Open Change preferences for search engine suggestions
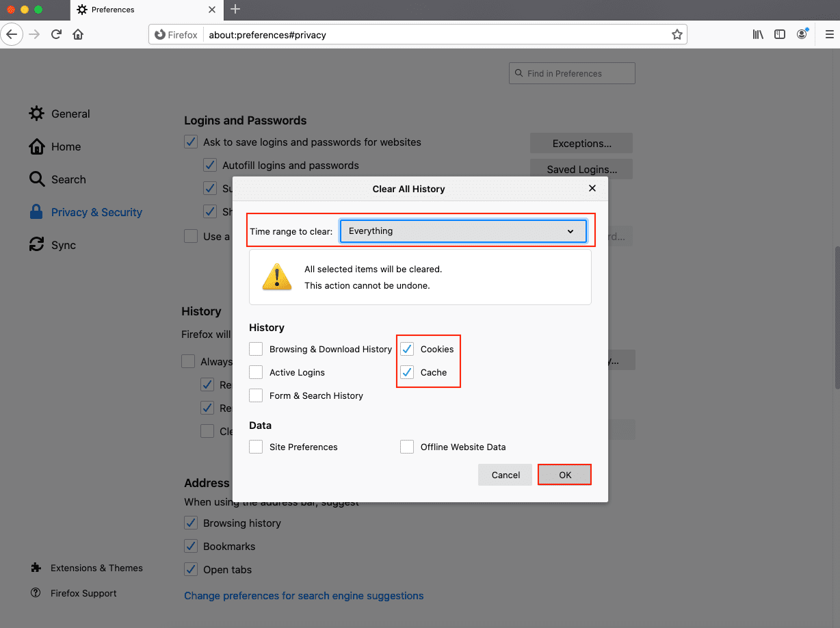The width and height of the screenshot is (840, 628). click(304, 596)
